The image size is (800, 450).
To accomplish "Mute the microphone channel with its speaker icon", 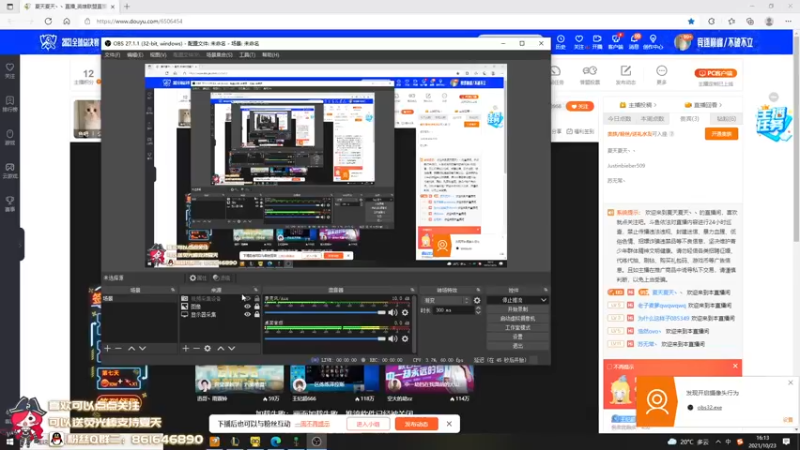I will (x=392, y=312).
